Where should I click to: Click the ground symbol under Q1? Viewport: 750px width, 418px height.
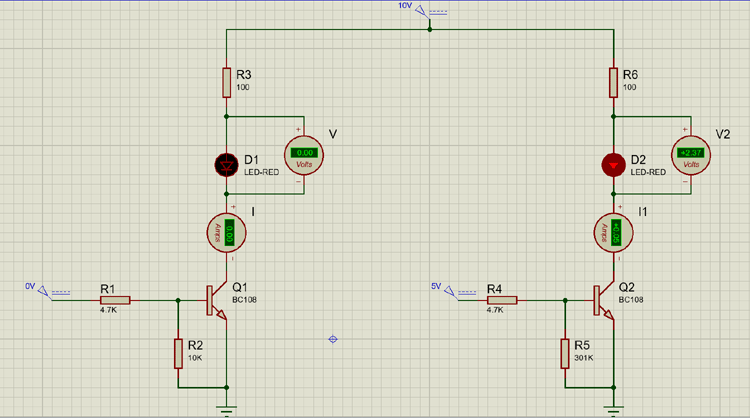pos(227,407)
